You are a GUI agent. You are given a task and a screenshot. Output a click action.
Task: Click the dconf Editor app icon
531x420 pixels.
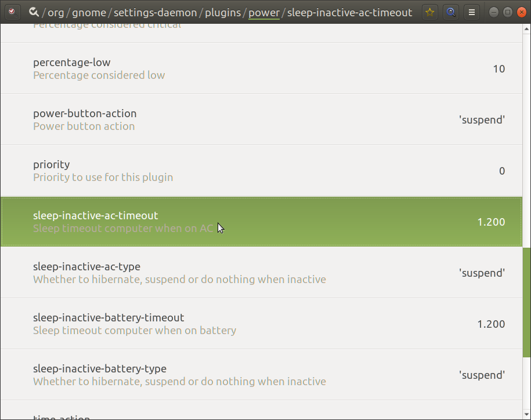click(x=13, y=12)
